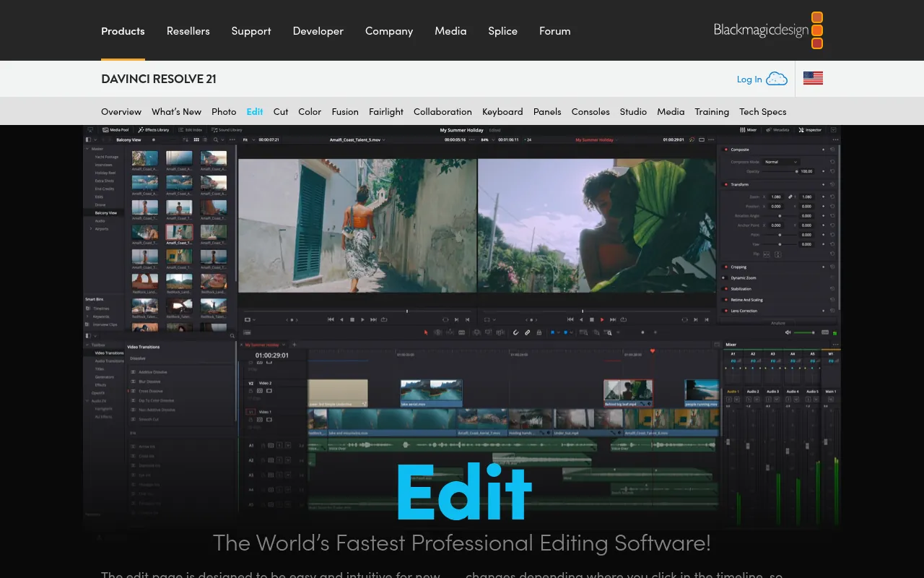This screenshot has width=924, height=578.
Task: Switch to the Fairlight page tab
Action: click(386, 111)
